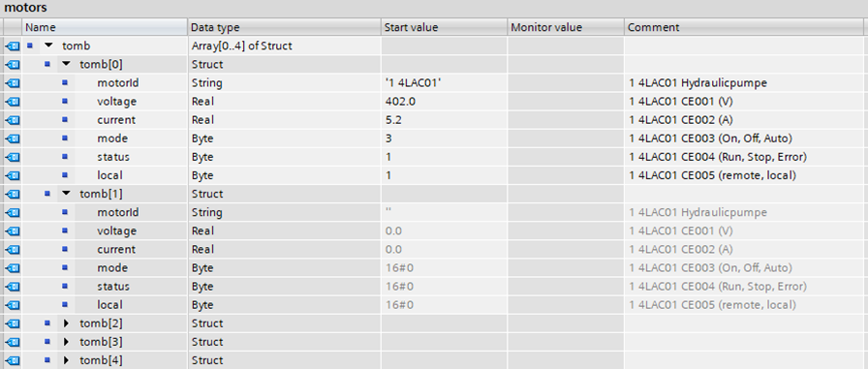The image size is (868, 369).
Task: Click tomb[1] mode start value 16#0
Action: 444,267
